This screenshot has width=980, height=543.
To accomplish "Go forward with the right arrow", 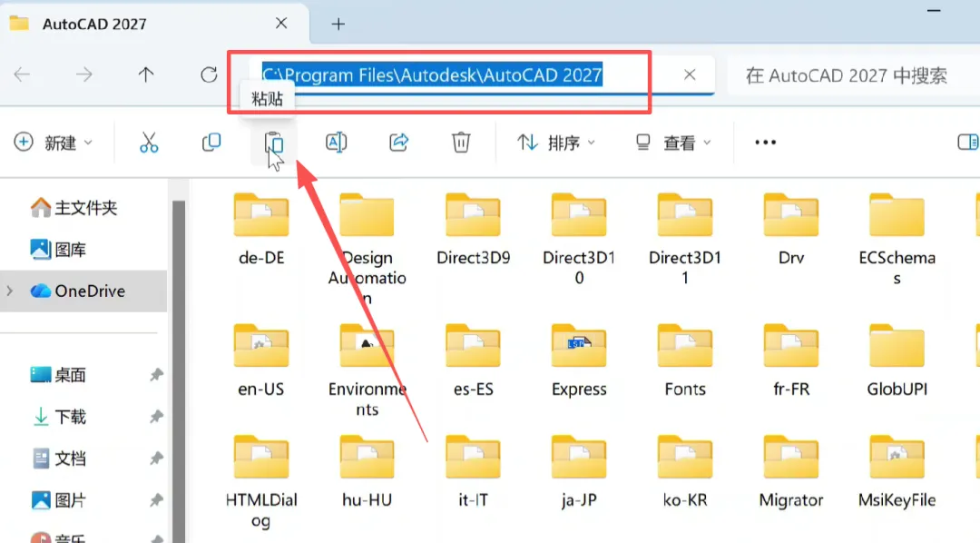I will click(x=83, y=75).
